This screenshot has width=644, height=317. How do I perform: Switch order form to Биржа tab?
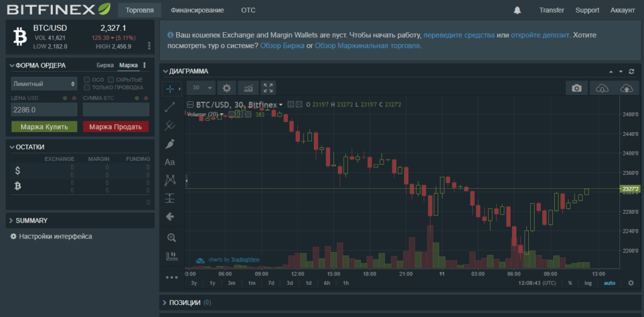point(105,65)
